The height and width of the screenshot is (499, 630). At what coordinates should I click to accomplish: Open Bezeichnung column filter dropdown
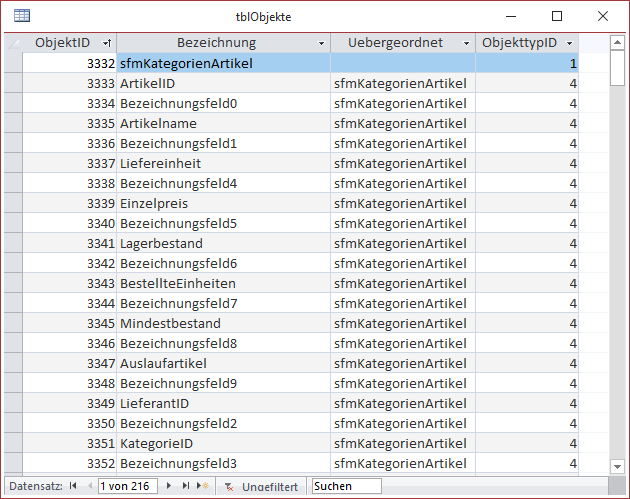pos(321,44)
